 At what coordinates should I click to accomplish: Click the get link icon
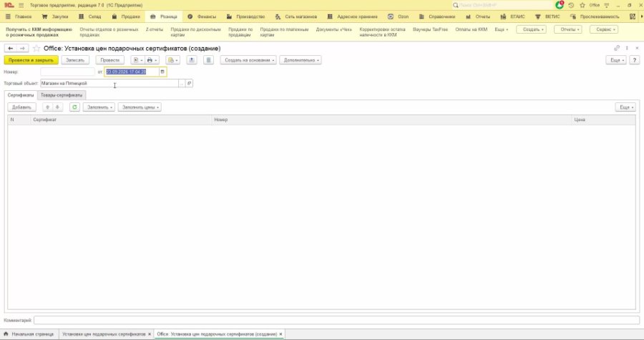[617, 48]
